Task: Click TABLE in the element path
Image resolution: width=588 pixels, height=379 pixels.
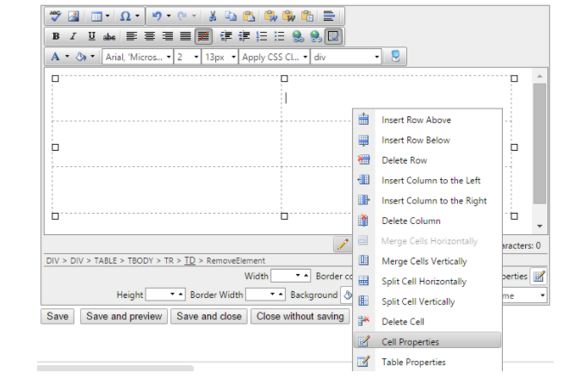Action: (x=105, y=261)
